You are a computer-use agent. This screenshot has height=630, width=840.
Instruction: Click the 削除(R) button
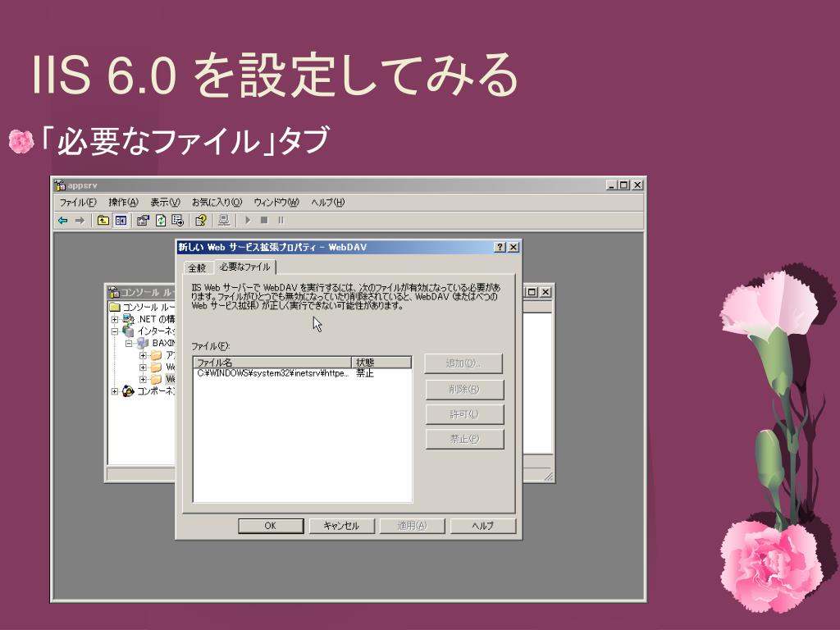(464, 390)
